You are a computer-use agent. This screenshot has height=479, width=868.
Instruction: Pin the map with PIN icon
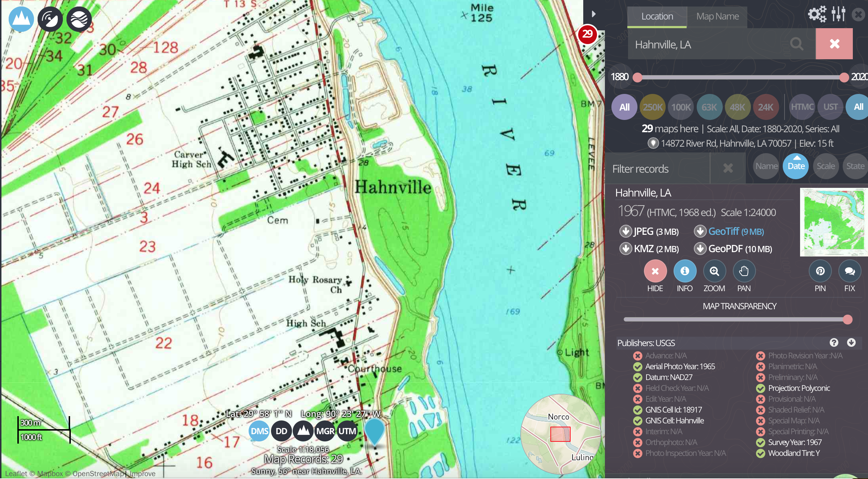[x=820, y=271]
